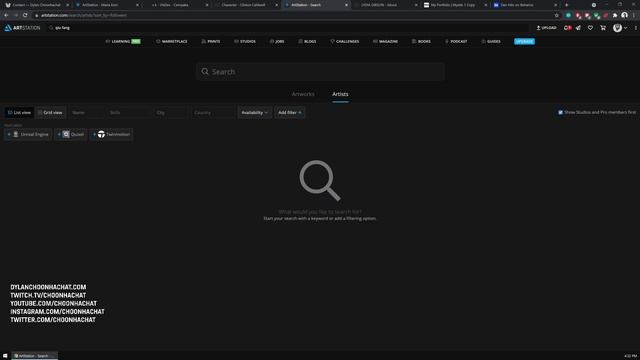Close the active ArtStation Search tab
This screenshot has width=640, height=360.
pos(346,5)
